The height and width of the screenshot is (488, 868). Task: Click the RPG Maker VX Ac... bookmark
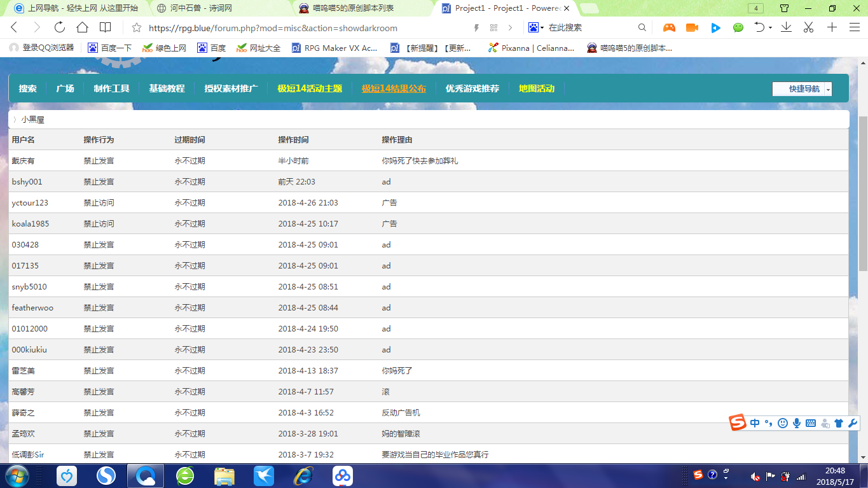pyautogui.click(x=334, y=48)
